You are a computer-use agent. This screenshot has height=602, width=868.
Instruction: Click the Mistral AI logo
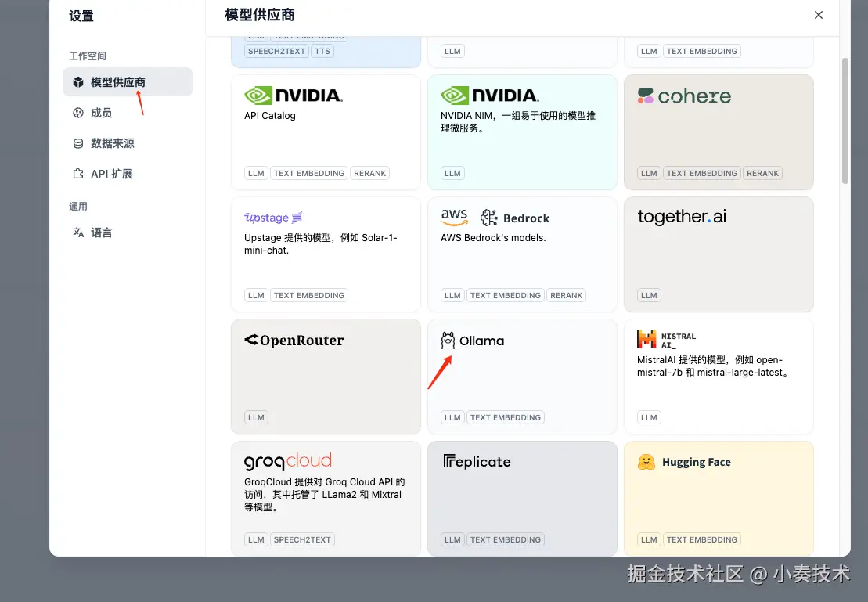click(667, 340)
